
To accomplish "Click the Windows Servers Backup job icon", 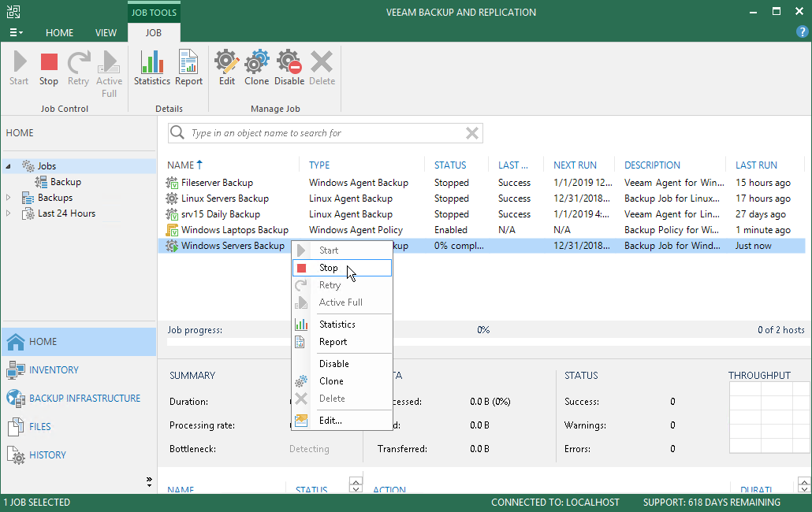I will [171, 246].
